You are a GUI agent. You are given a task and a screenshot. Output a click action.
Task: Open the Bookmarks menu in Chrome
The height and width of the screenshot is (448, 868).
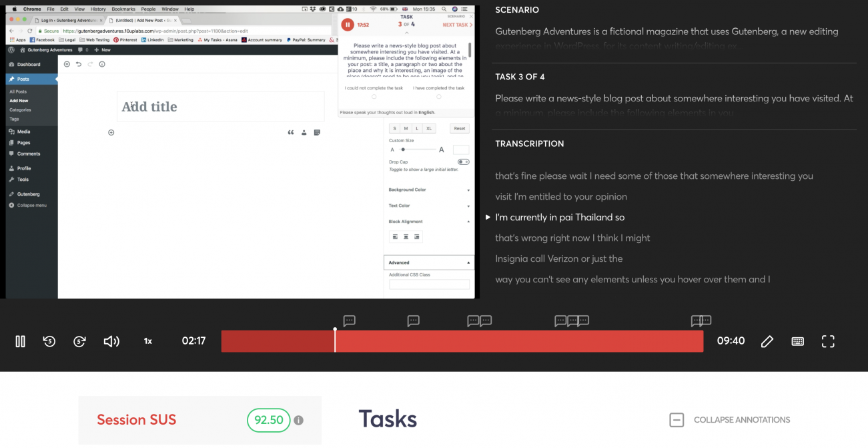point(123,9)
